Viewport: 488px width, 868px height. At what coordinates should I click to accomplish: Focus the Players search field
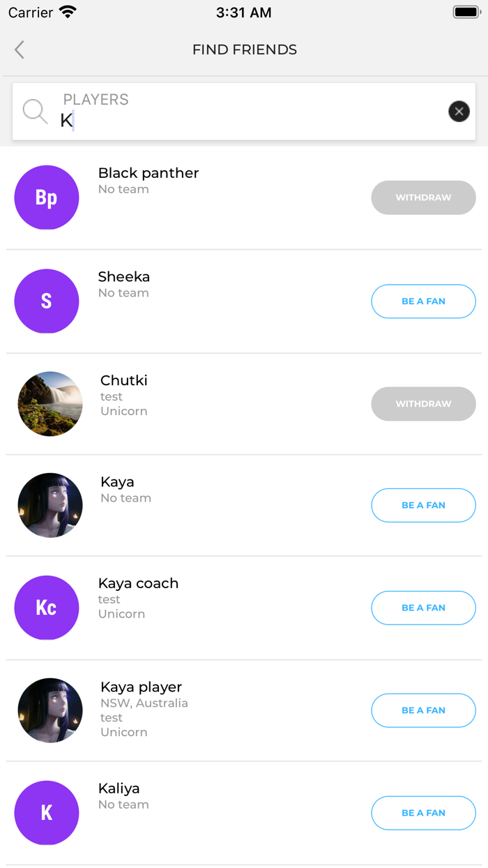[244, 120]
